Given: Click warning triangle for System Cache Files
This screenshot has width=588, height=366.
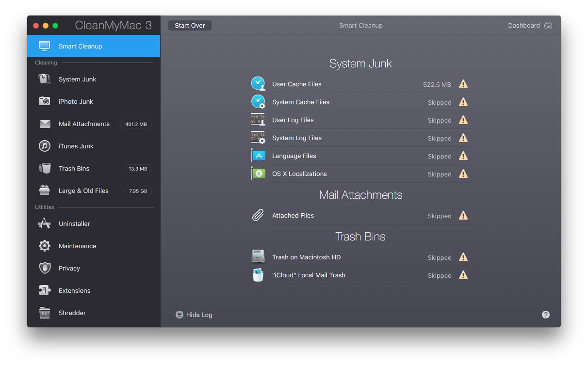Looking at the screenshot, I should click(x=463, y=102).
